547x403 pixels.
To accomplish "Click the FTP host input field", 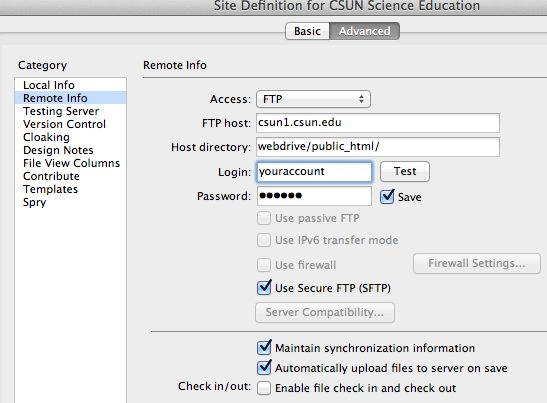I will 378,123.
